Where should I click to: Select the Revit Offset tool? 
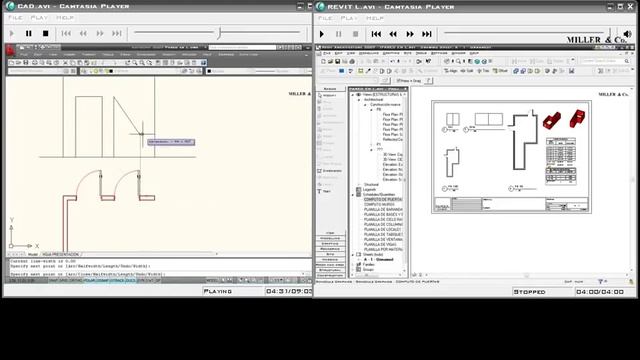[x=500, y=71]
